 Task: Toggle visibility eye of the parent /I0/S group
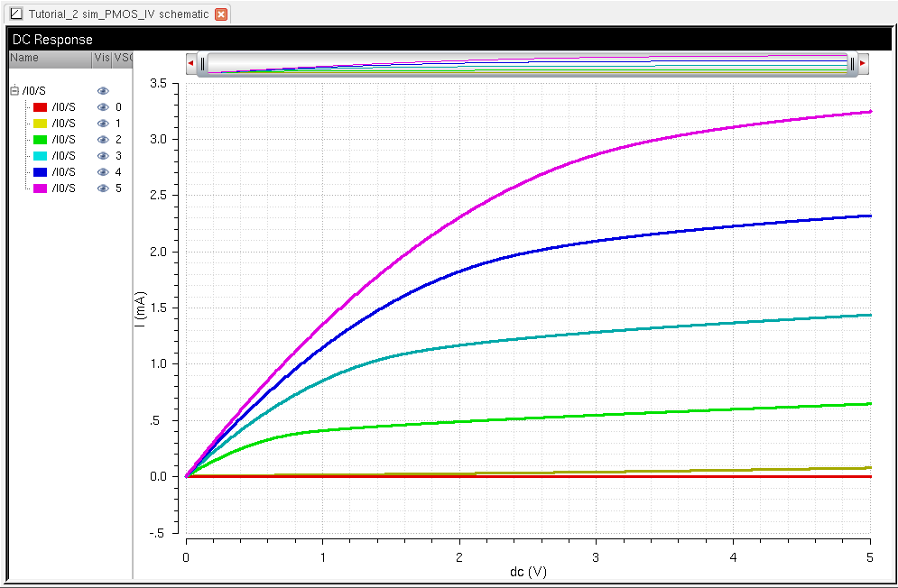[x=103, y=91]
